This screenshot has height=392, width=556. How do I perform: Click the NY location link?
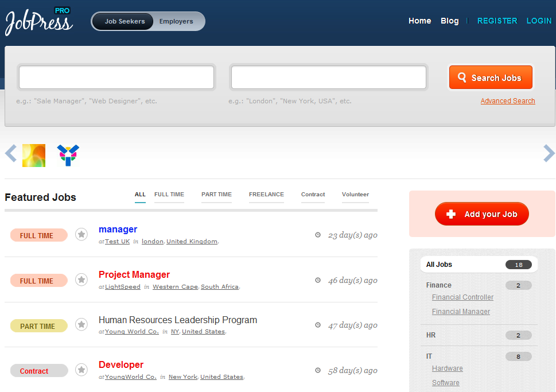pyautogui.click(x=175, y=331)
